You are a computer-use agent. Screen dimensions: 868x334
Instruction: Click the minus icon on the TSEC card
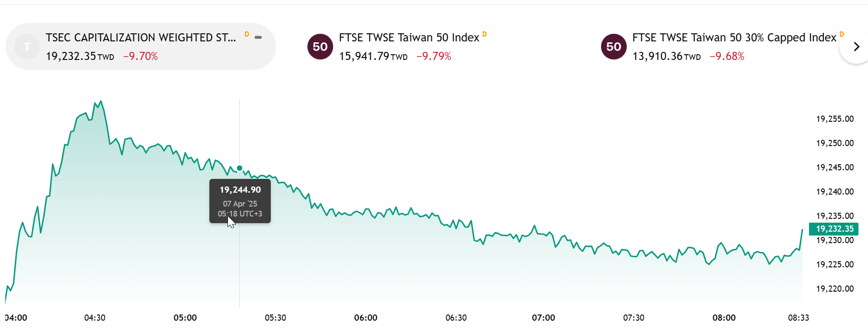258,37
